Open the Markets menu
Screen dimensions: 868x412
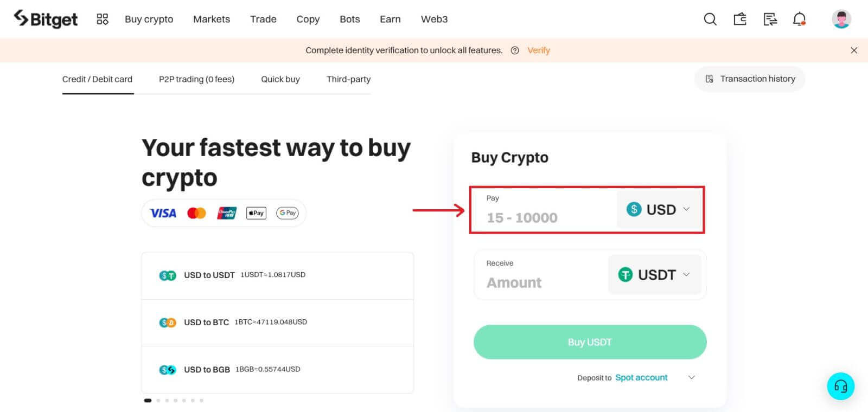[212, 20]
